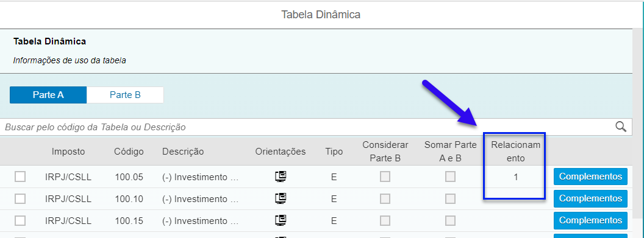Toggle Considerar Parte B for 100.05
Viewport: 644px width, 238px height.
(385, 177)
